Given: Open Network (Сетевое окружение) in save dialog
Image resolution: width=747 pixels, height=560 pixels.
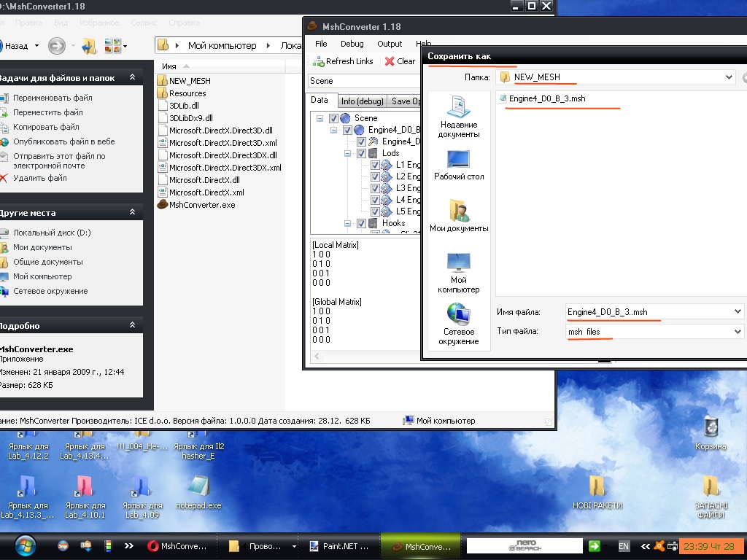Looking at the screenshot, I should coord(459,324).
